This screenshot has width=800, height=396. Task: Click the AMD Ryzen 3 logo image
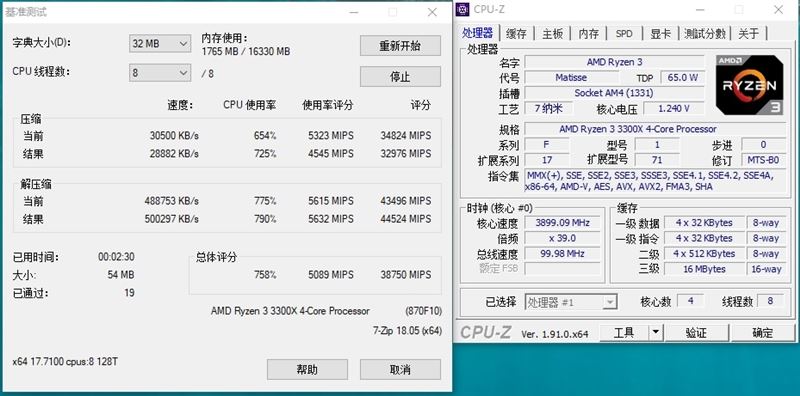pos(749,85)
